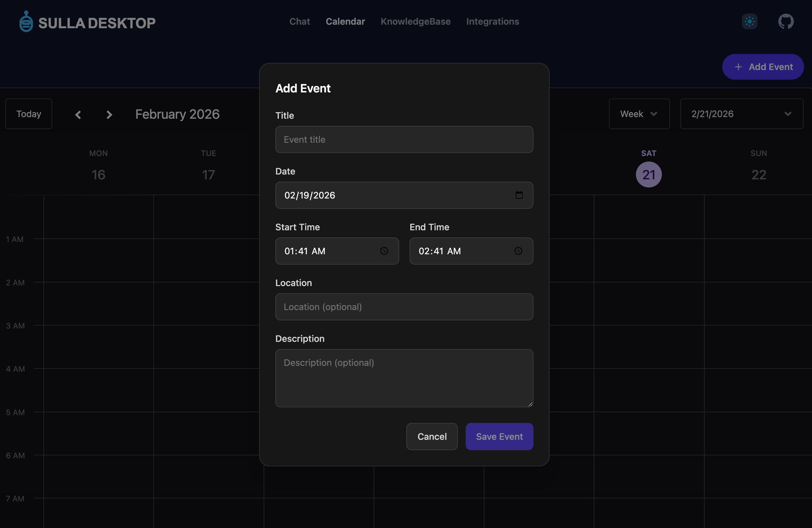The width and height of the screenshot is (812, 528).
Task: Click the Description text area
Action: point(404,378)
